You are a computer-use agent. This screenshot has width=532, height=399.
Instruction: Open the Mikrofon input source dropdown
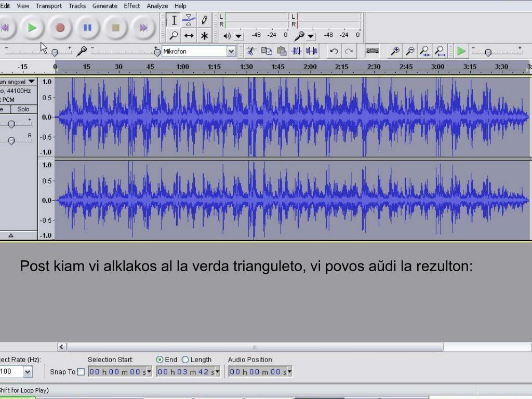(231, 51)
